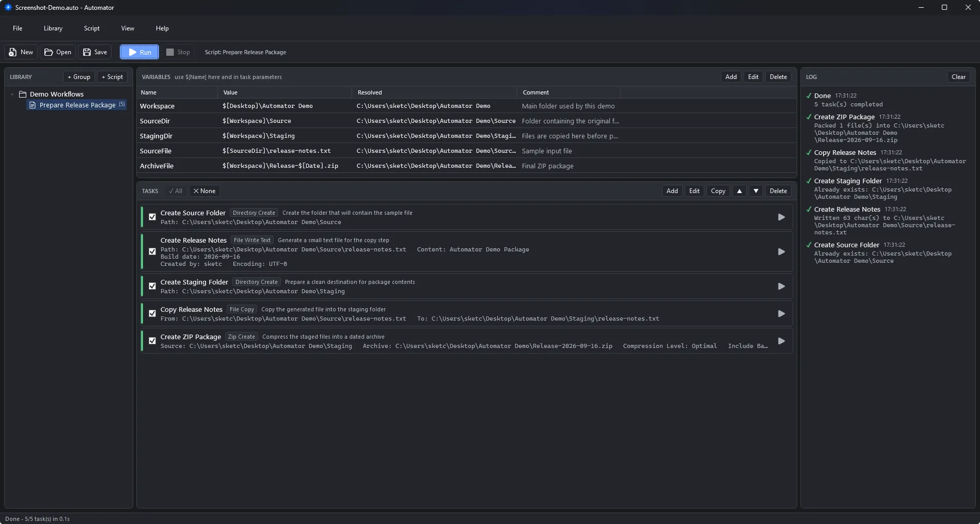The width and height of the screenshot is (980, 524).
Task: Click the Demo Workflows folder icon
Action: 23,94
